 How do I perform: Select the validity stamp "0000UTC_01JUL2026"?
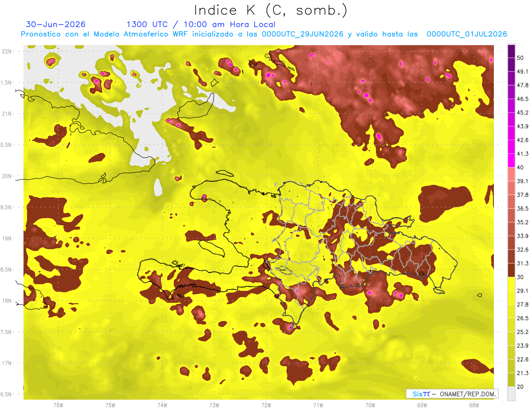coord(467,34)
